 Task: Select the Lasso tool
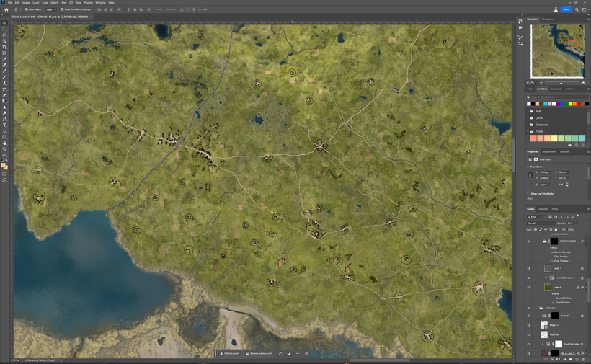click(x=4, y=35)
